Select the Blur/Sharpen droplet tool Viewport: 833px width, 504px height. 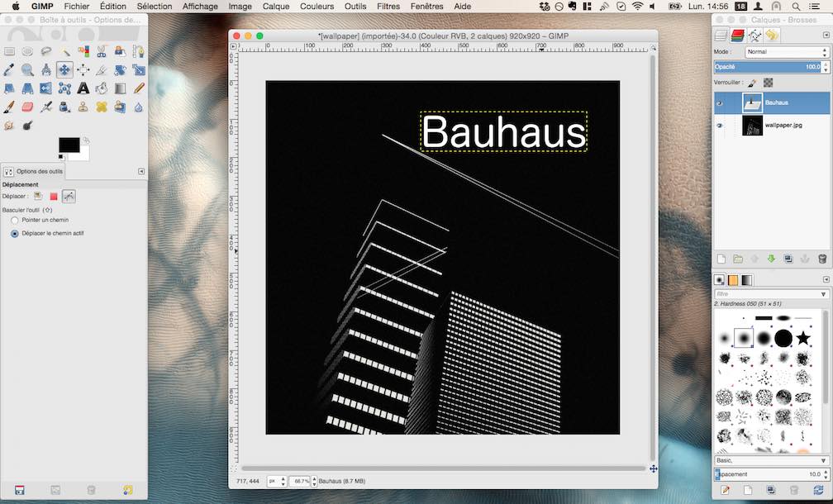(x=139, y=107)
